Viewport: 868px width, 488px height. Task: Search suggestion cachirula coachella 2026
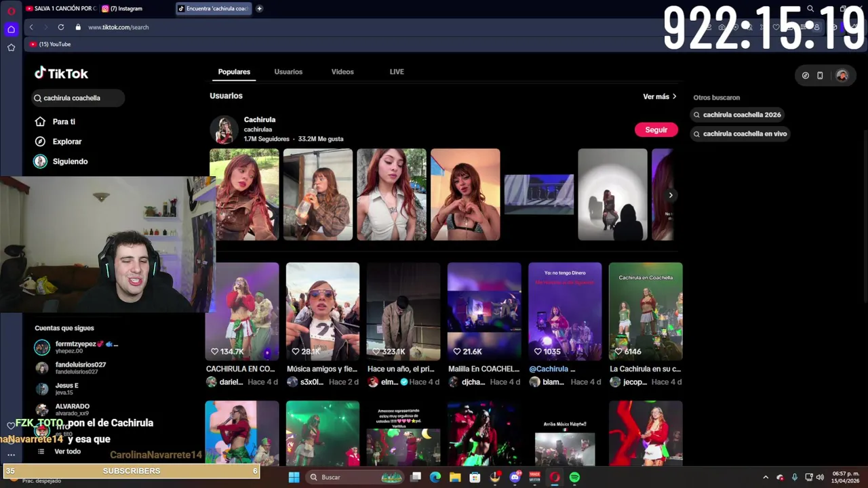[738, 115]
